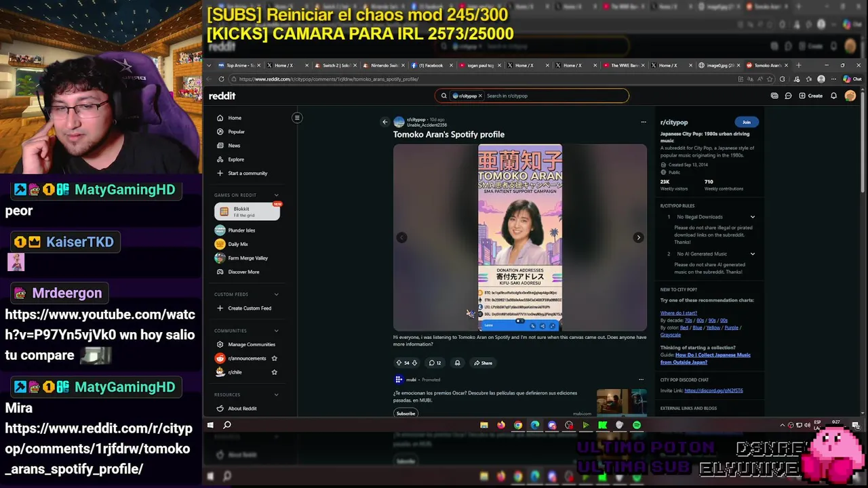Open About Reddit link
The image size is (868, 488).
[236, 409]
